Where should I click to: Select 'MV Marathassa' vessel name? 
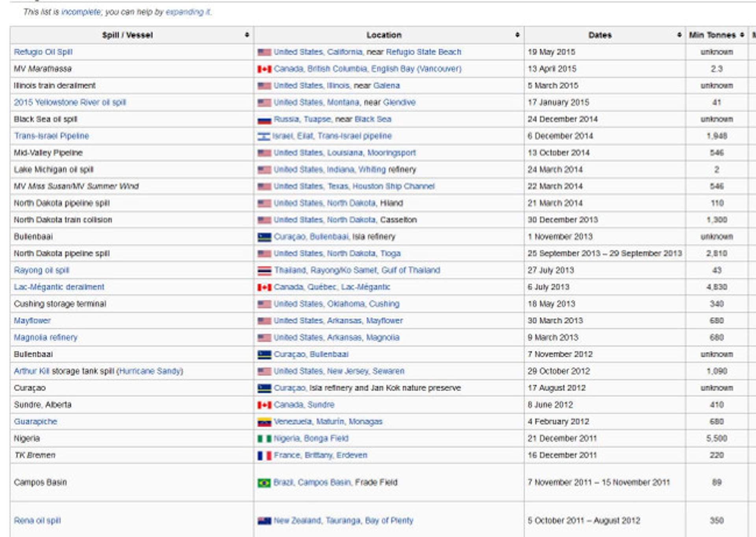coord(43,69)
